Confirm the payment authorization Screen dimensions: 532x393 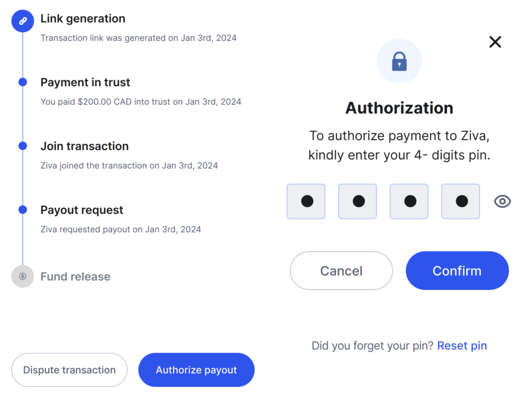(x=457, y=270)
